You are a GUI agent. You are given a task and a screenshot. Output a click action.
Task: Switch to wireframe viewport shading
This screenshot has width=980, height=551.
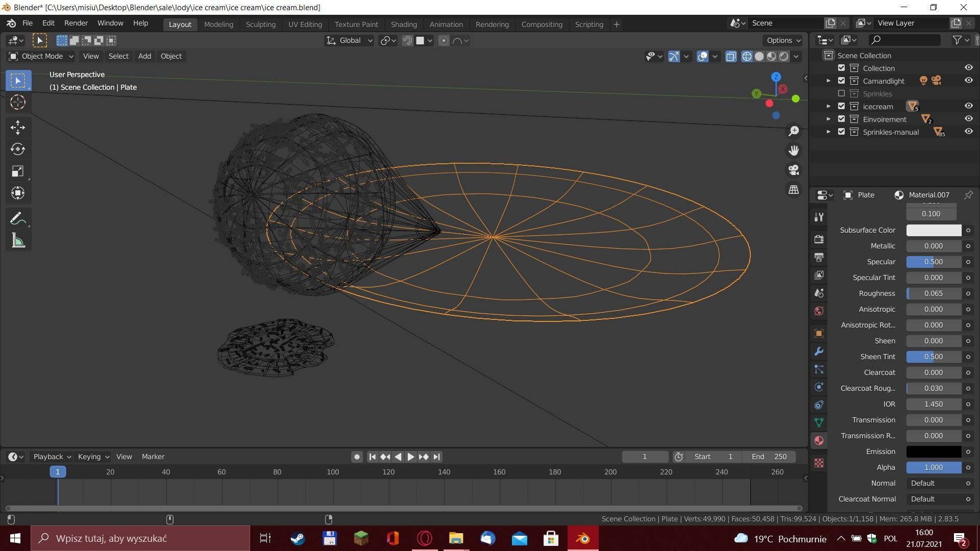point(747,57)
